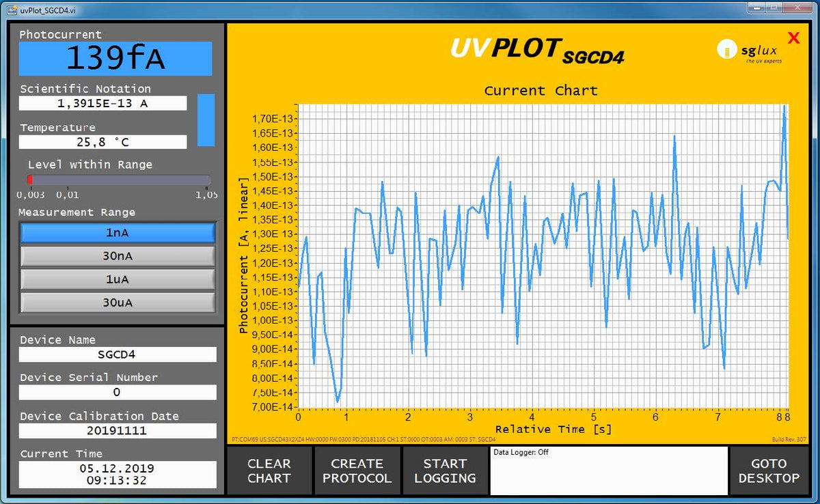This screenshot has width=820, height=504.
Task: Click the Data Logger status box
Action: tap(608, 471)
